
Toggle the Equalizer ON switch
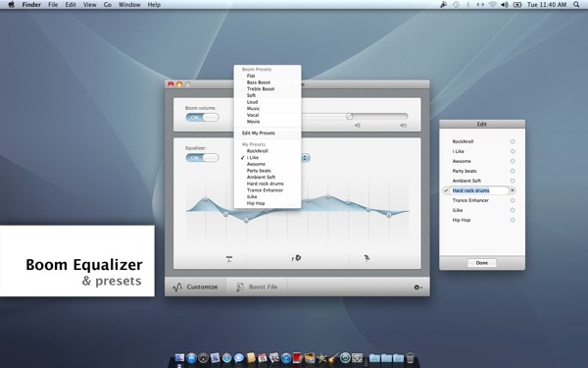(203, 158)
